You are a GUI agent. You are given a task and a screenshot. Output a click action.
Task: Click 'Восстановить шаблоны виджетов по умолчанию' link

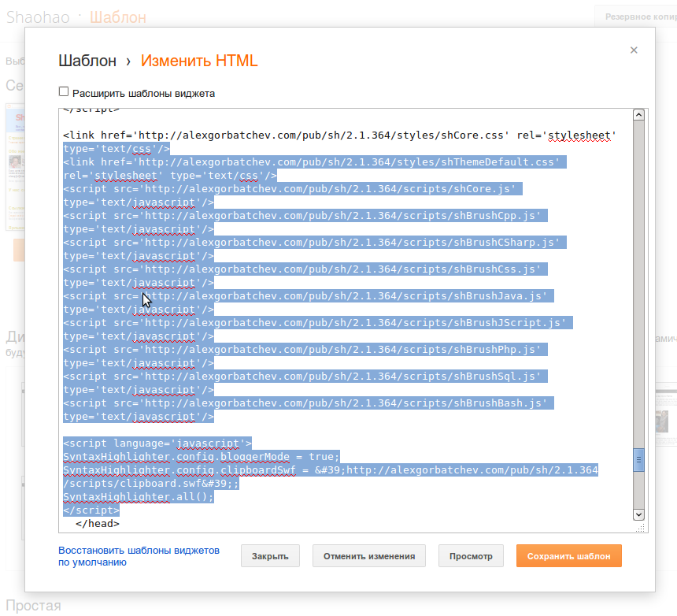click(139, 556)
